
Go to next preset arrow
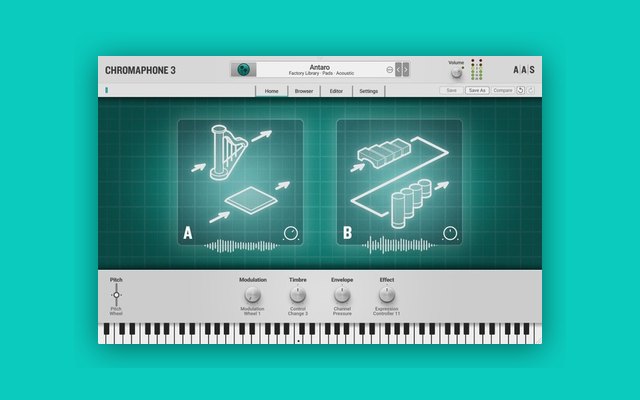point(406,70)
